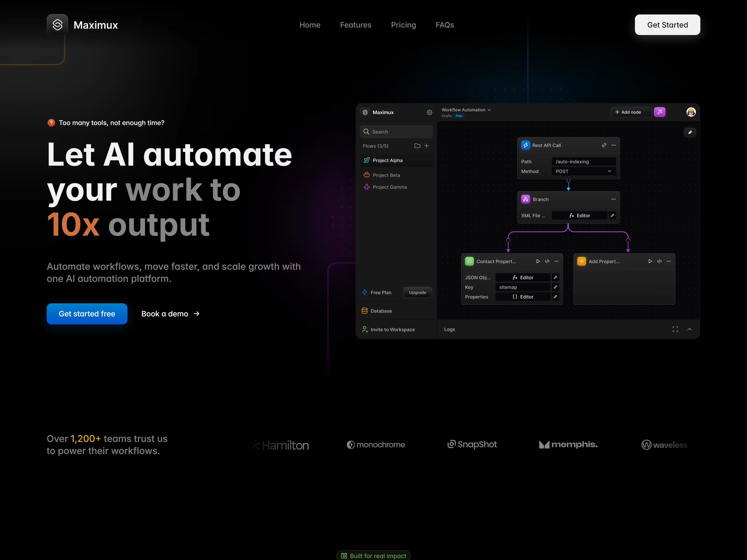Add a new flow with plus icon
Viewport: 747px width, 560px height.
[x=426, y=146]
